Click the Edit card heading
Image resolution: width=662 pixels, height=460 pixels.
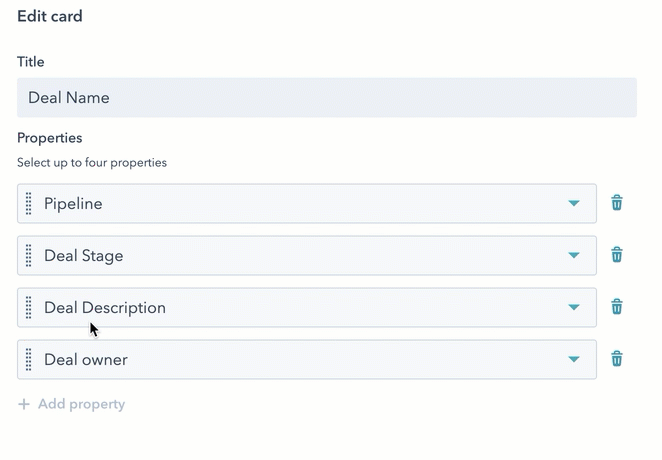tap(50, 16)
